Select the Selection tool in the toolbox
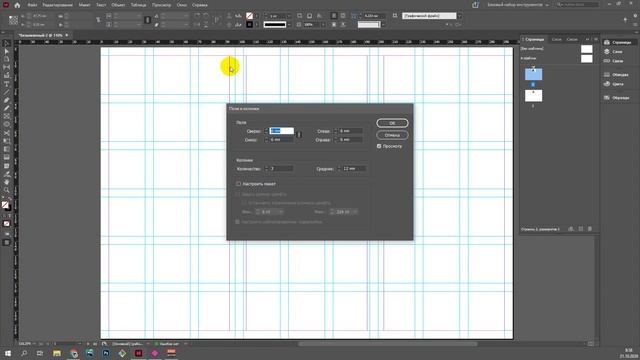 coord(7,43)
